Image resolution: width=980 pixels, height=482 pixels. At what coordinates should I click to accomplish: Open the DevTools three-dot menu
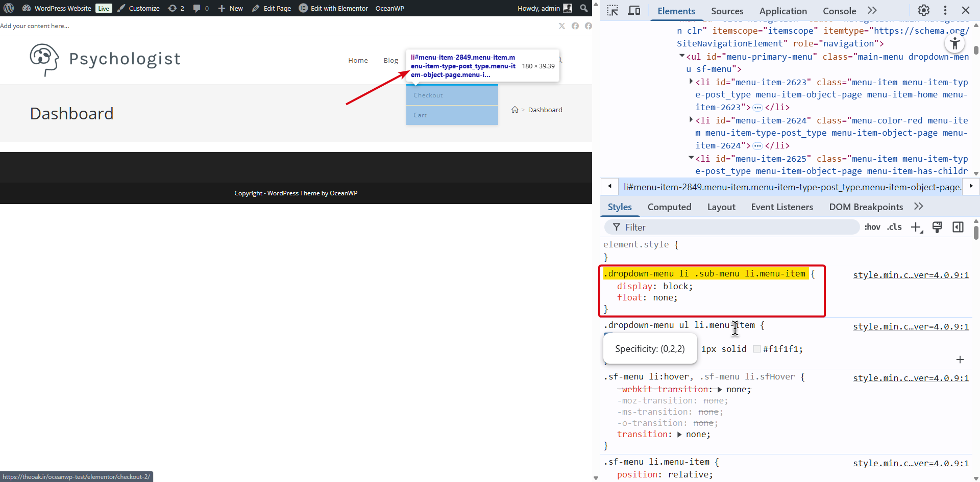[945, 10]
